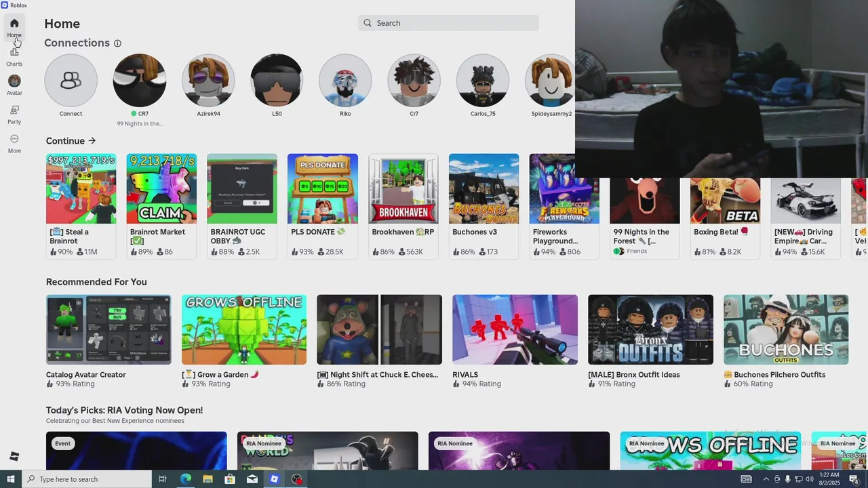Open Cr7 friend avatar with sunglasses
The image size is (868, 488).
click(x=414, y=81)
